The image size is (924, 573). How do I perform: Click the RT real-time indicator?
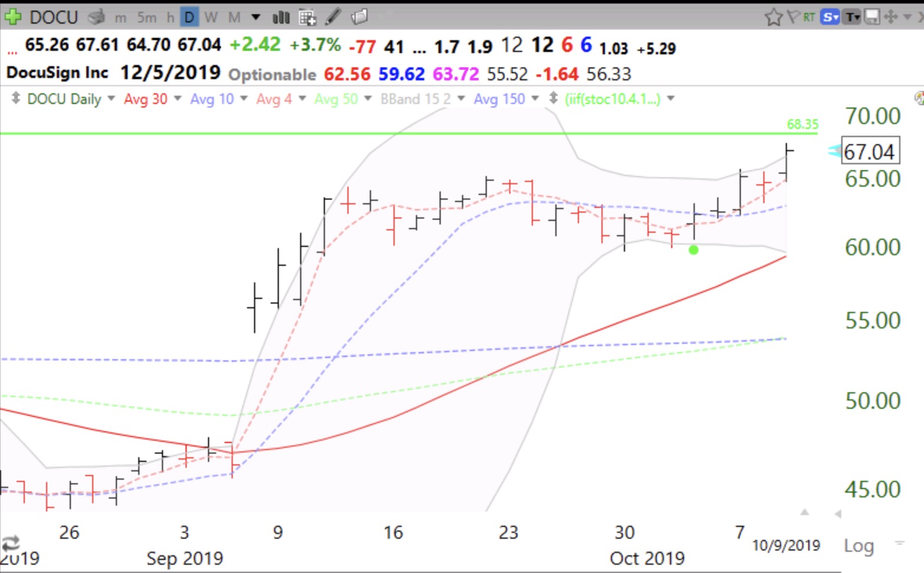coord(809,17)
